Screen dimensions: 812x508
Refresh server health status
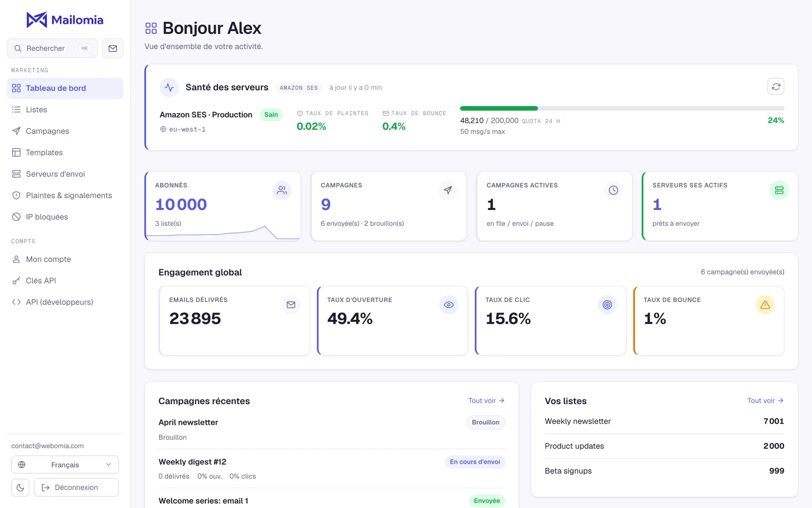776,87
